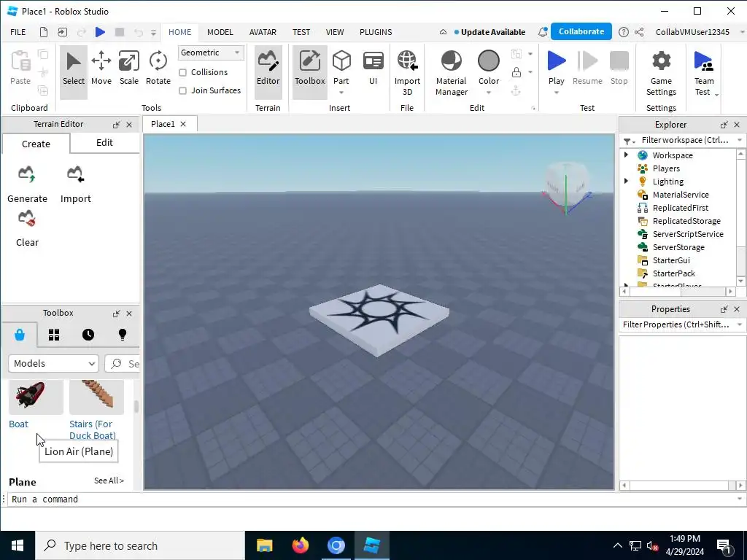Click the Toolbox search field
This screenshot has width=747, height=560.
pyautogui.click(x=123, y=364)
